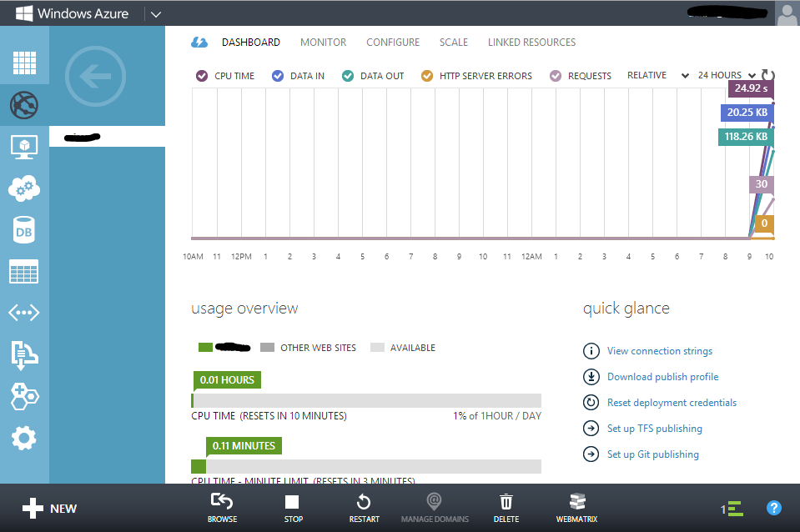
Task: Switch to the DASHBOARD tab
Action: tap(250, 43)
